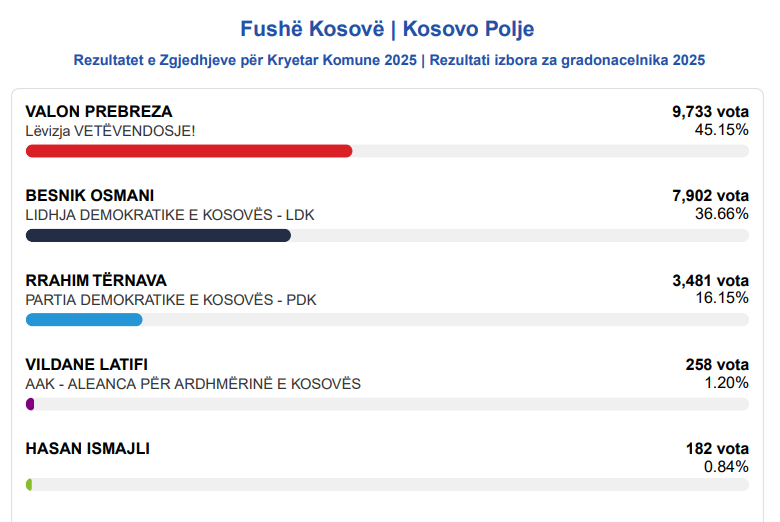
Task: Click the Fushë Kosovë | Kosovo Polje heading
Action: tap(389, 28)
